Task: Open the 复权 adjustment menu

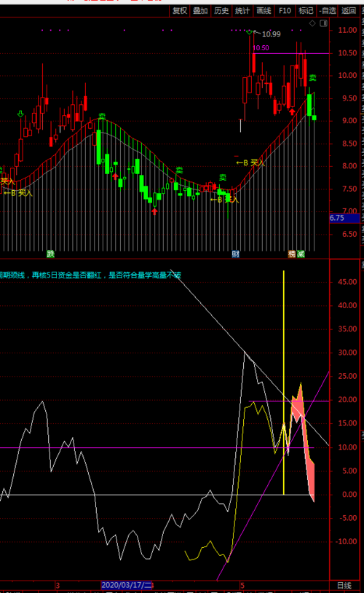Action: click(180, 11)
